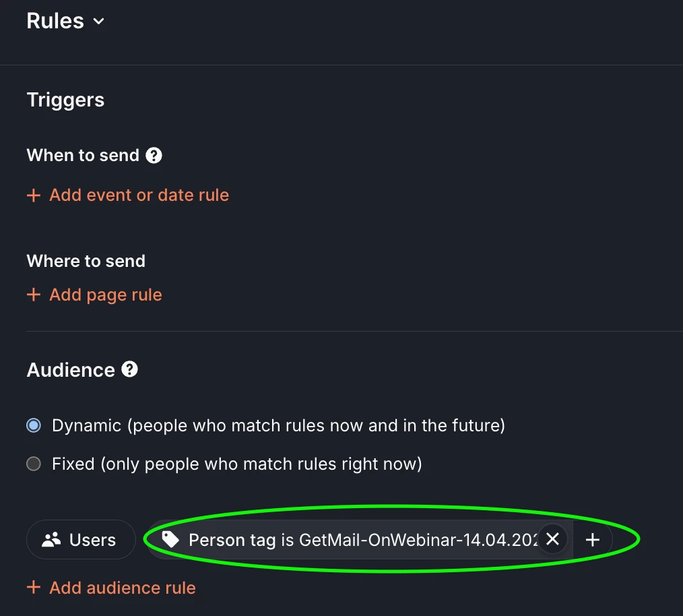Remove the Person tag rule with X
Image resolution: width=683 pixels, height=616 pixels.
(x=552, y=539)
